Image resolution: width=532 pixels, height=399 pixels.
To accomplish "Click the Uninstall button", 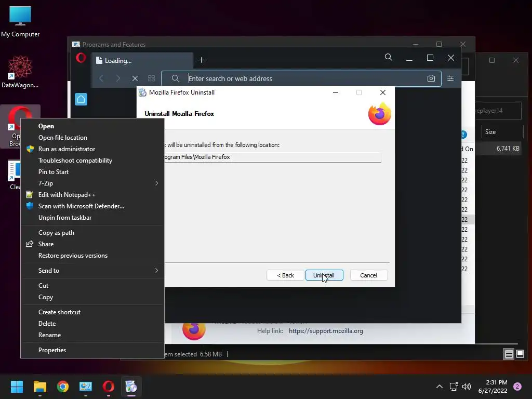I will click(324, 275).
